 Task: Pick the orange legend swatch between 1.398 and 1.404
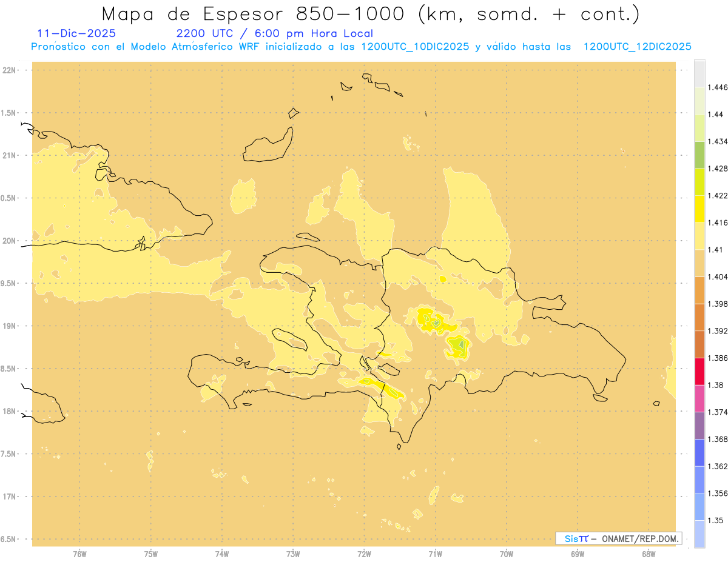pyautogui.click(x=699, y=290)
